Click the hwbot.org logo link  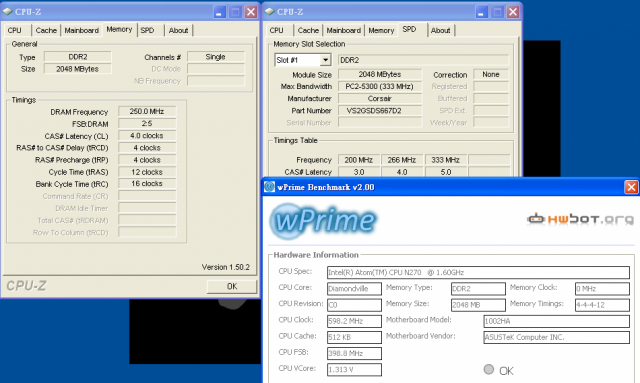pyautogui.click(x=580, y=219)
